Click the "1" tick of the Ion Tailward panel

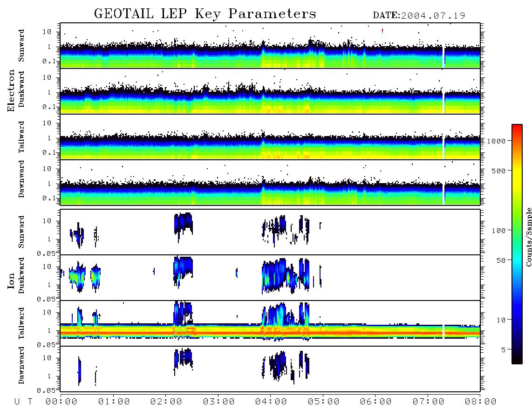tap(49, 331)
